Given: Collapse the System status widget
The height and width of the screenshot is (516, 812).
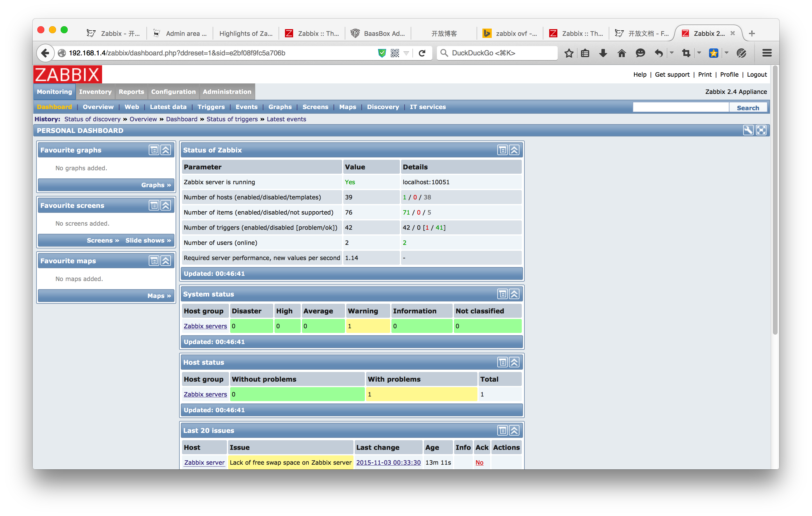Looking at the screenshot, I should click(514, 294).
